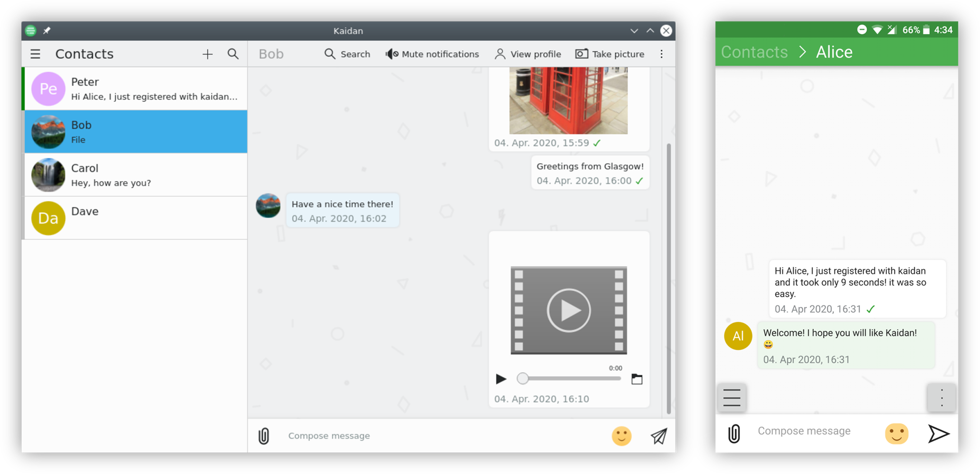Click the Kaidan app icon in the title bar

[31, 31]
